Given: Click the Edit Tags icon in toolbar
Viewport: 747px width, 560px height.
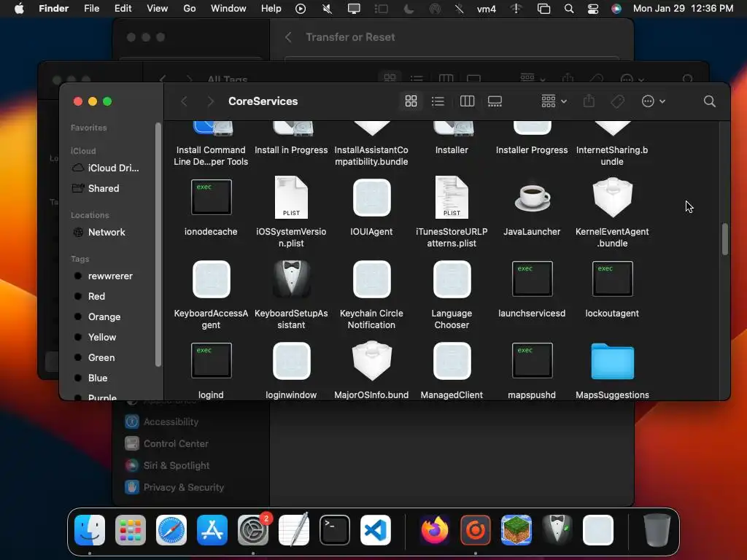Looking at the screenshot, I should click(617, 101).
